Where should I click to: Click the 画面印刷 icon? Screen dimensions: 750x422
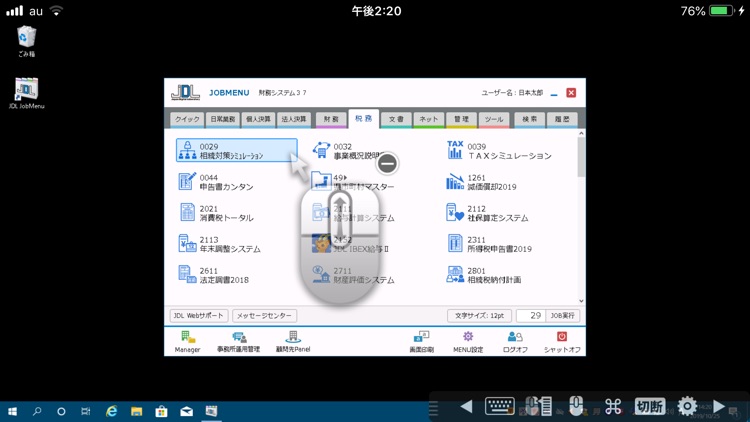coord(421,342)
